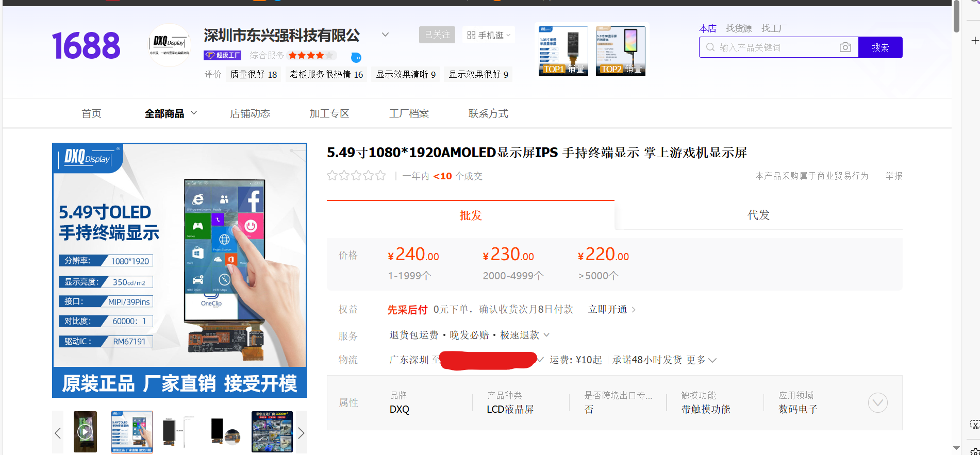
Task: Click the plus icon on right sidebar
Action: 974,41
